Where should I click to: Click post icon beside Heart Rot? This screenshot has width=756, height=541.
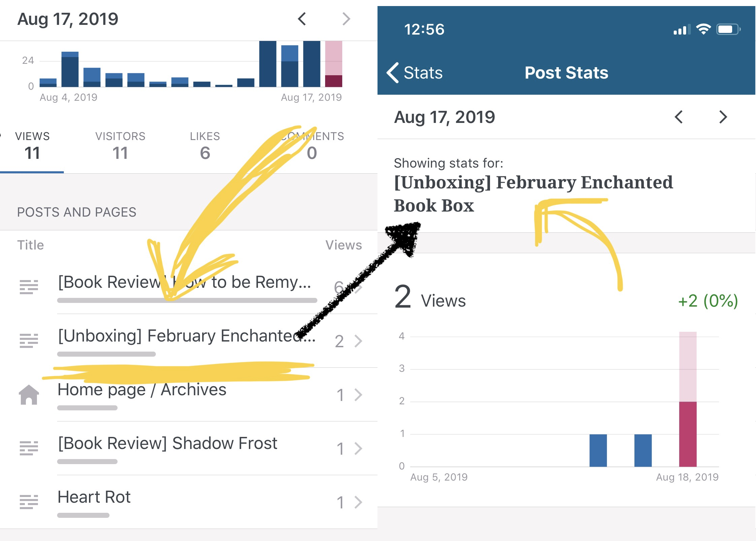pyautogui.click(x=29, y=502)
